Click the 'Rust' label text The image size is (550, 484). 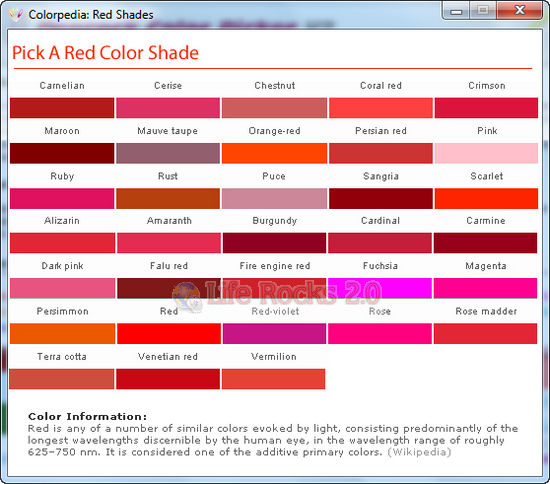(x=168, y=176)
